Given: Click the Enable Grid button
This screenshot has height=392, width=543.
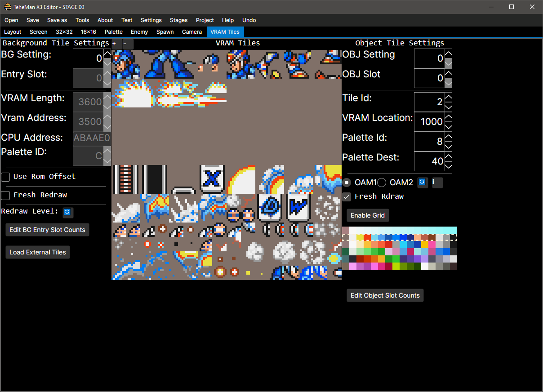Looking at the screenshot, I should tap(367, 215).
